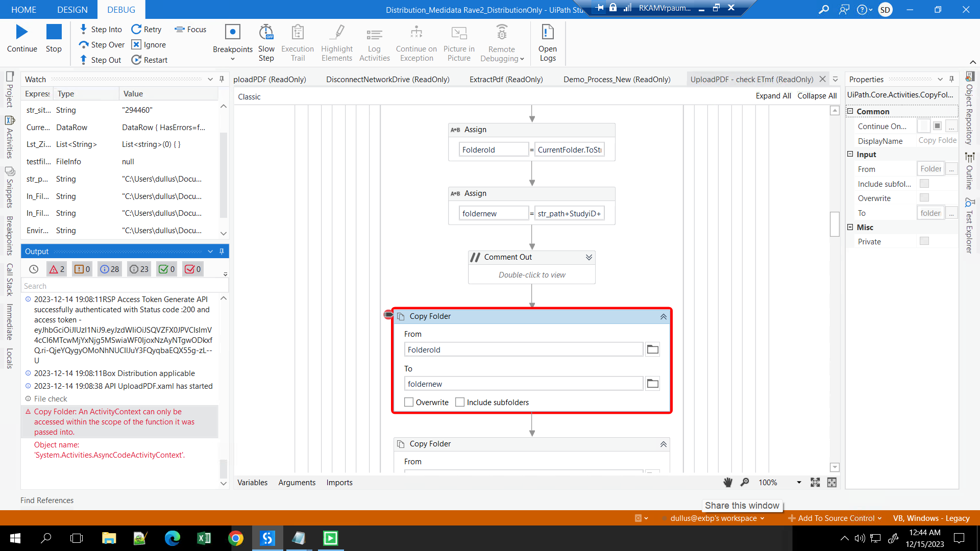Click the fit to screen icon

(x=815, y=483)
